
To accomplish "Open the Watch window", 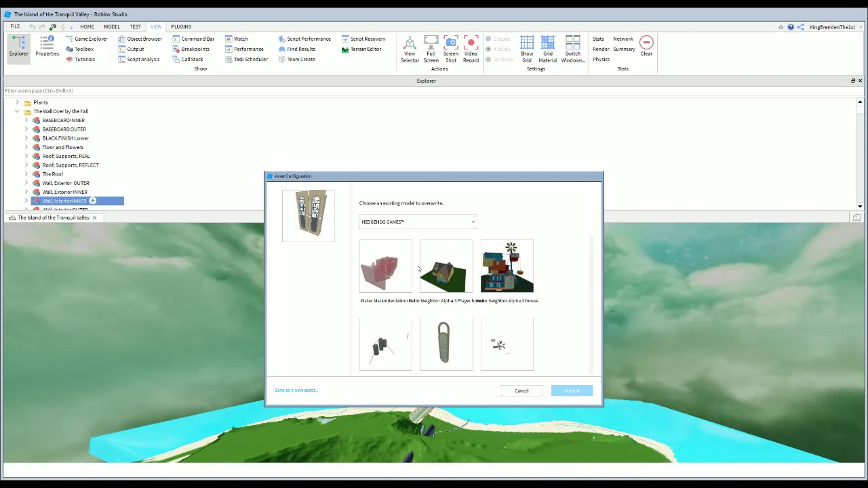I will pyautogui.click(x=236, y=39).
